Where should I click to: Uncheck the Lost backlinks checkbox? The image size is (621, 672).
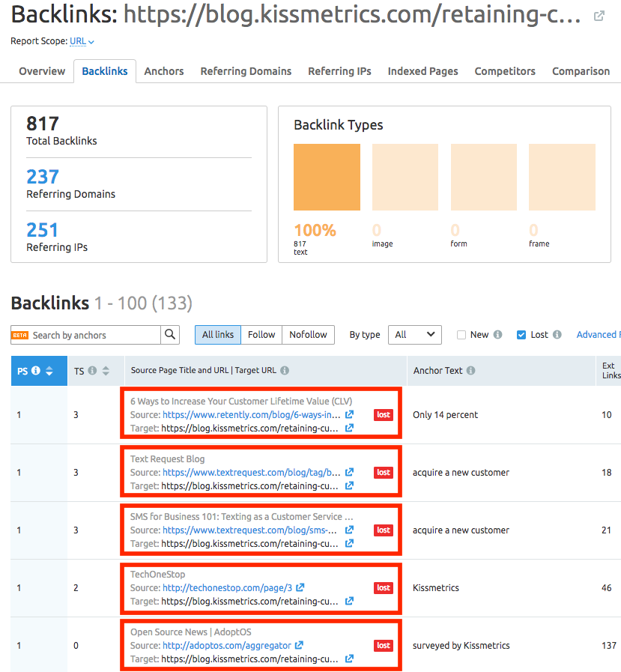pos(521,335)
